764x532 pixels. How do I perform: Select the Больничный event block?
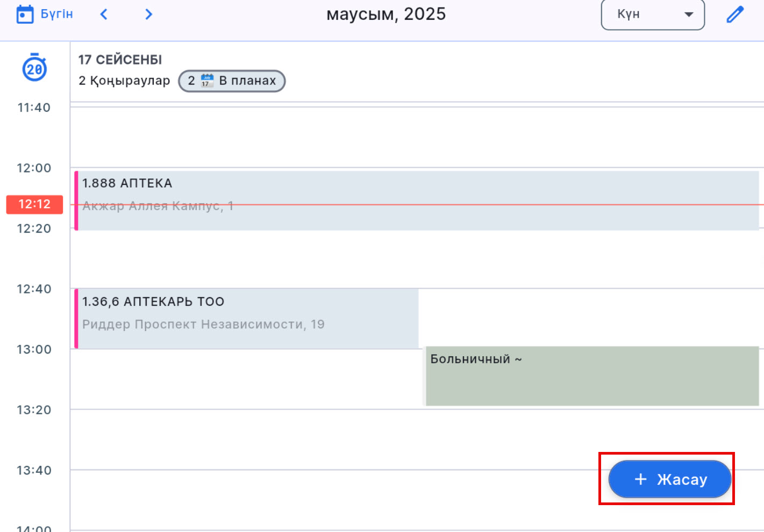[x=591, y=376]
